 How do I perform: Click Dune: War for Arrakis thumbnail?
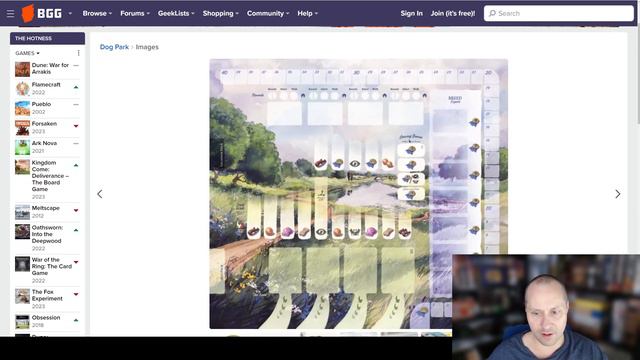(22, 69)
